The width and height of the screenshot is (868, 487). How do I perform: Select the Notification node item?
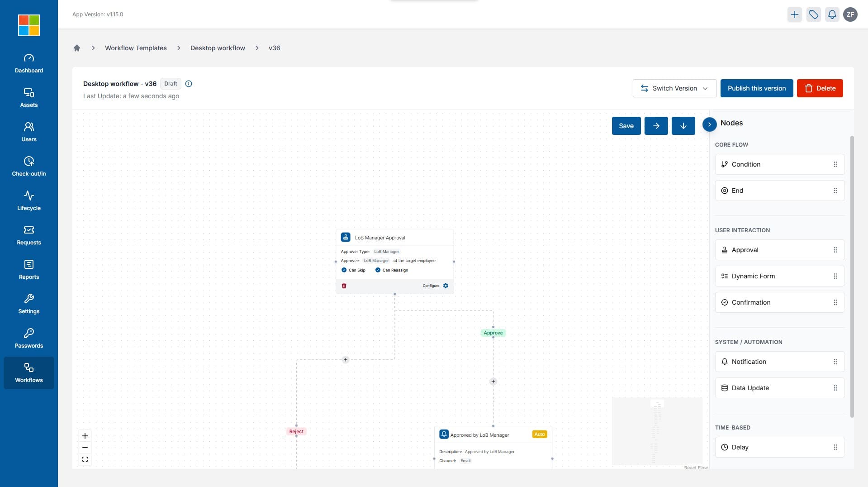pyautogui.click(x=780, y=362)
